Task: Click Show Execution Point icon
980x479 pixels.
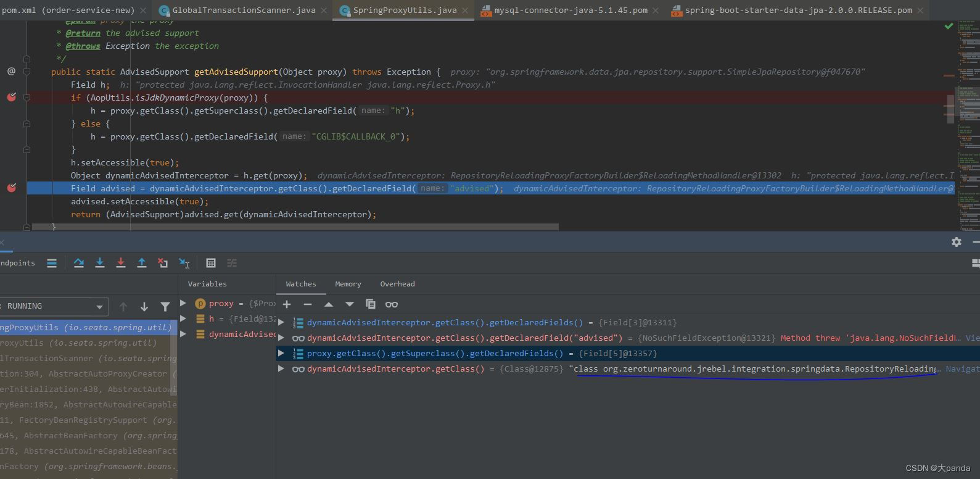Action: [52, 263]
